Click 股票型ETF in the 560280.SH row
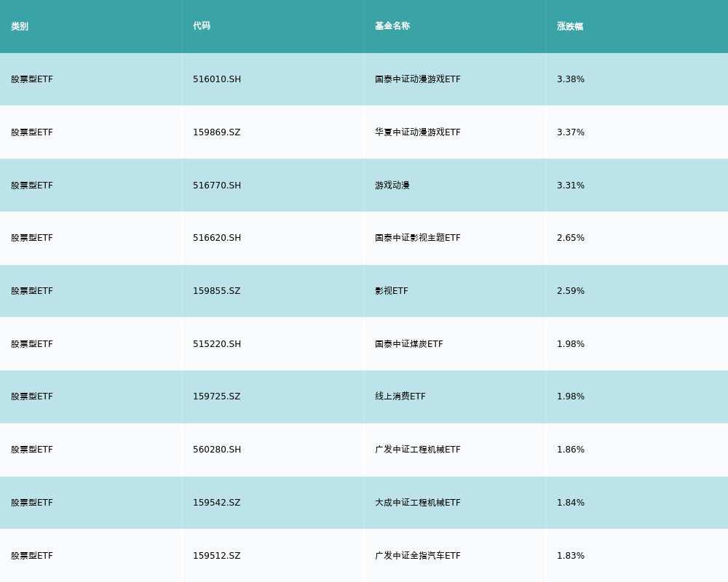 [x=32, y=450]
